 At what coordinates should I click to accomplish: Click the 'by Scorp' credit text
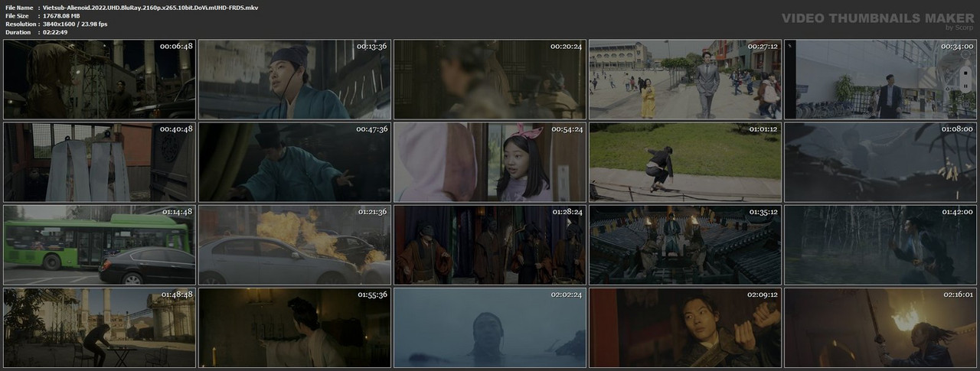pos(959,28)
